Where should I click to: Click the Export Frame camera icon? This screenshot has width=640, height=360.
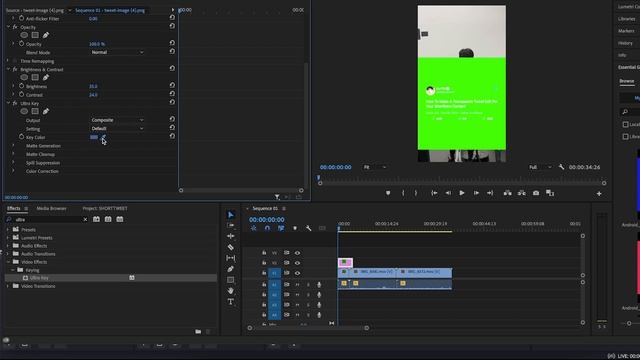(536, 193)
